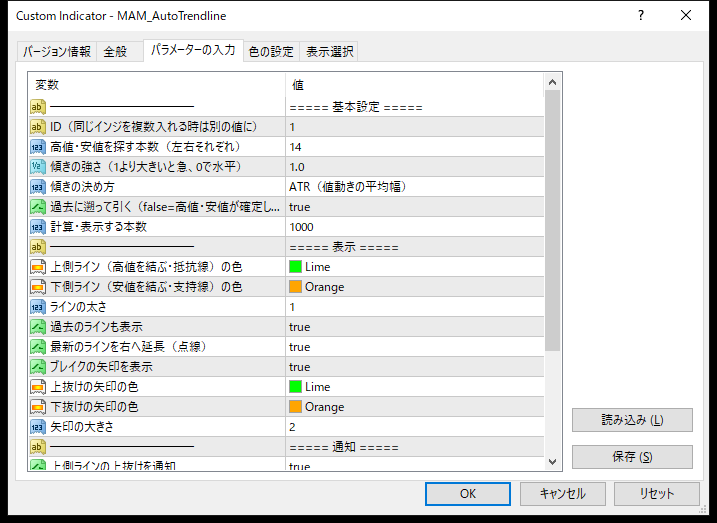This screenshot has height=523, width=717.
Task: Click the integer icon beside ラインの太さ
Action: coord(38,307)
